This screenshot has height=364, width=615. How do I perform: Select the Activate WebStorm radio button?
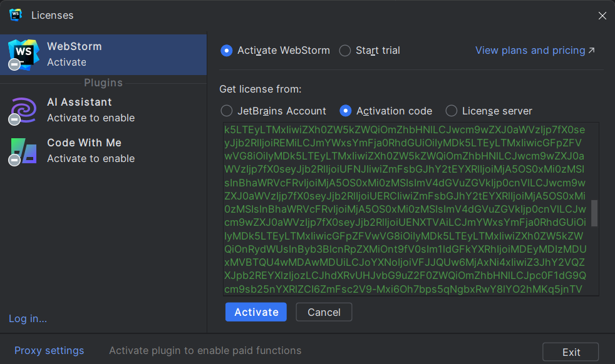tap(227, 51)
